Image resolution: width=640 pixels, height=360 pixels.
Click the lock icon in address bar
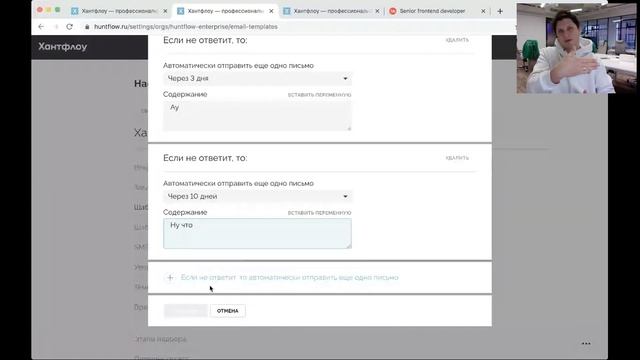pyautogui.click(x=87, y=27)
